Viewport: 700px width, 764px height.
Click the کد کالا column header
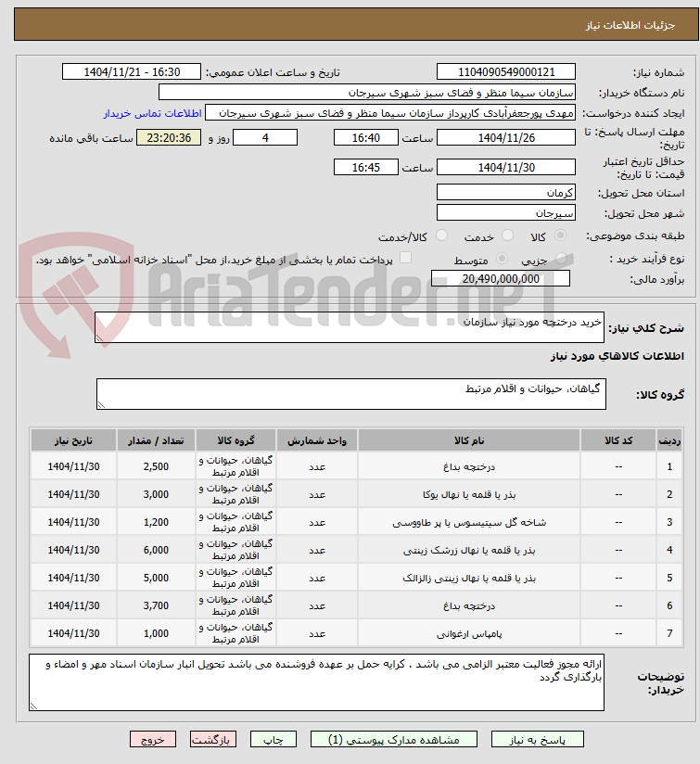[618, 440]
